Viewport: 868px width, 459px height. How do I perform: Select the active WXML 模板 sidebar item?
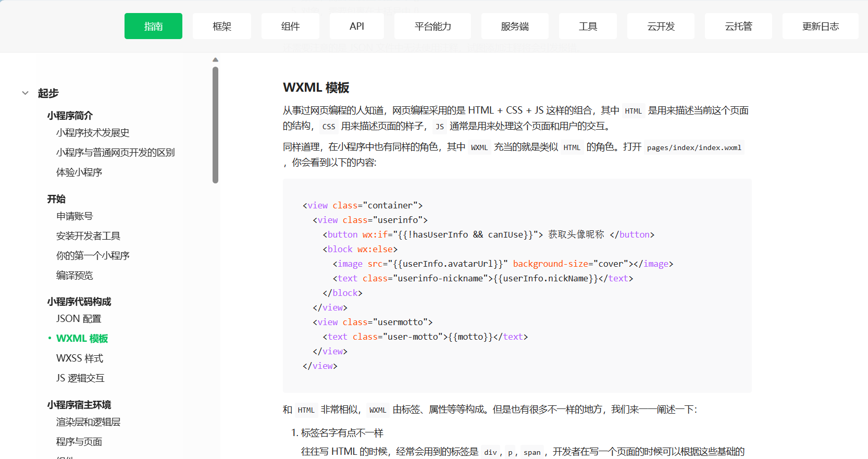point(82,339)
